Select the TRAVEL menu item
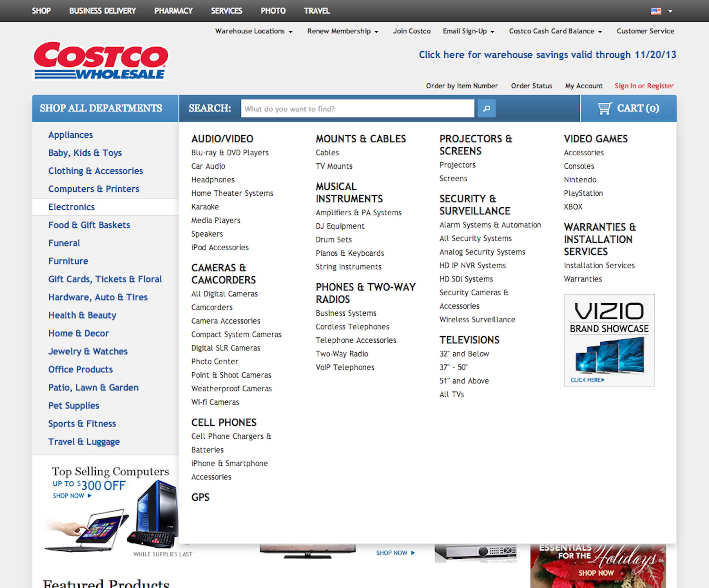Viewport: 709px width, 588px height. tap(316, 10)
